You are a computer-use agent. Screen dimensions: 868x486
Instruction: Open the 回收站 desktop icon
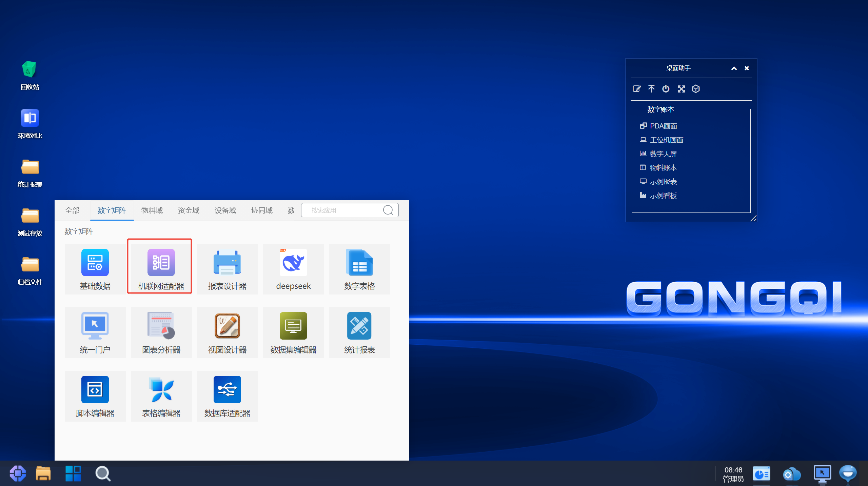point(30,75)
